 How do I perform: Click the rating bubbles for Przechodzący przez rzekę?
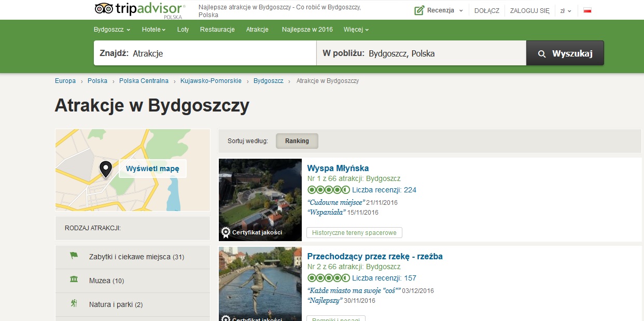[x=329, y=278]
